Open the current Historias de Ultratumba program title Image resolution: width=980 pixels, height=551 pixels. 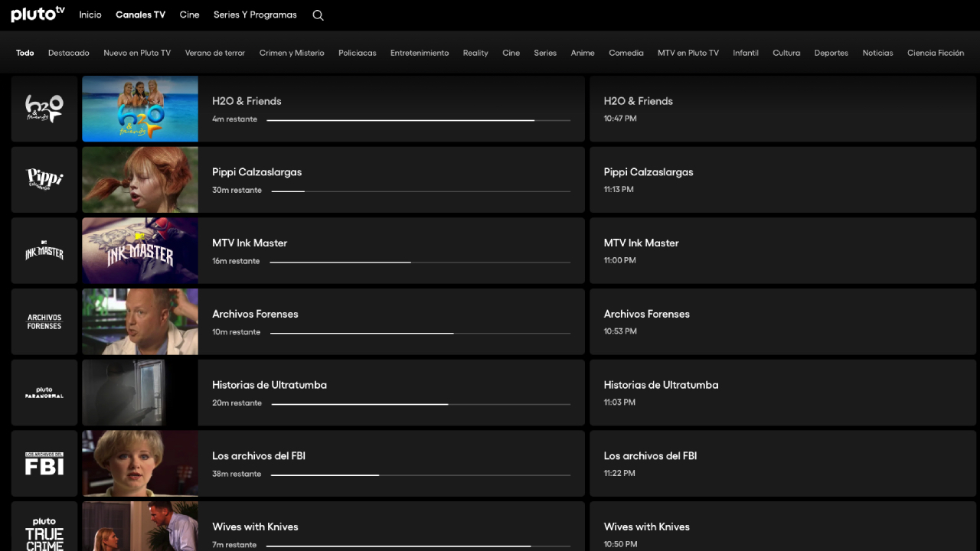click(x=269, y=385)
